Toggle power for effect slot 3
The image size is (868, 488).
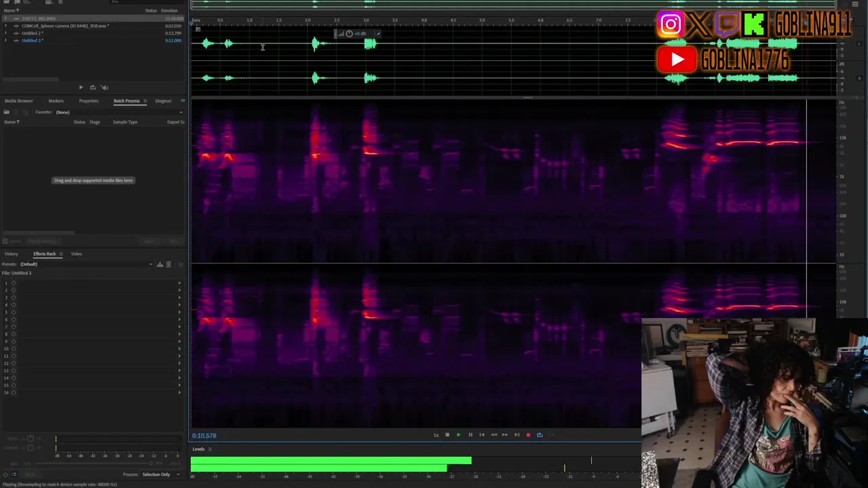[x=13, y=298]
